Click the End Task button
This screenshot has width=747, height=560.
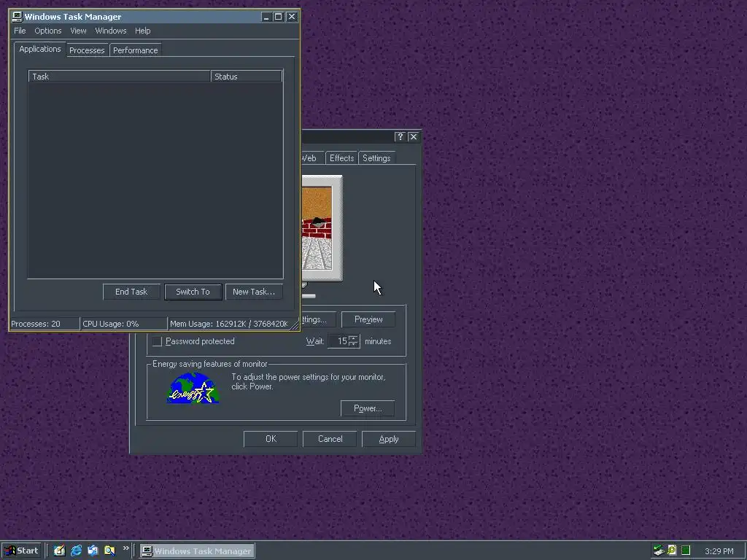click(x=131, y=292)
